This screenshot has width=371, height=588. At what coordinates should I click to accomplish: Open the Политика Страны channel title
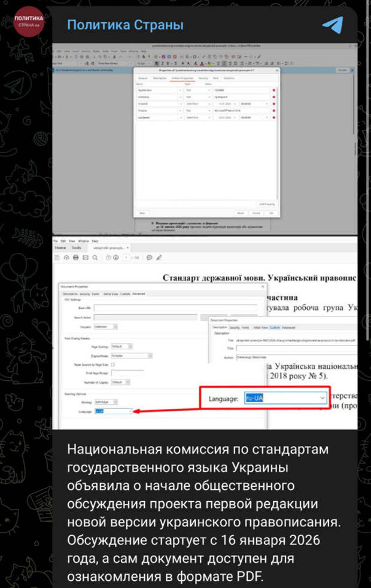point(125,25)
